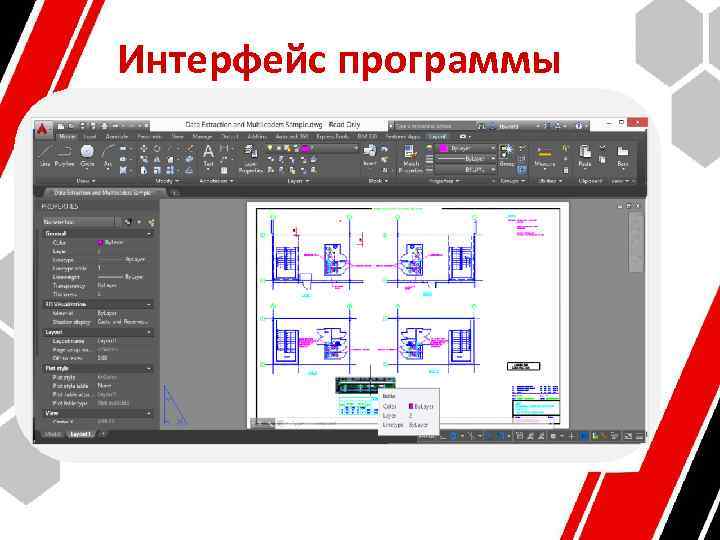Open the ByLayer color dropdown in ribbon
Image resolution: width=720 pixels, height=540 pixels.
(x=467, y=148)
